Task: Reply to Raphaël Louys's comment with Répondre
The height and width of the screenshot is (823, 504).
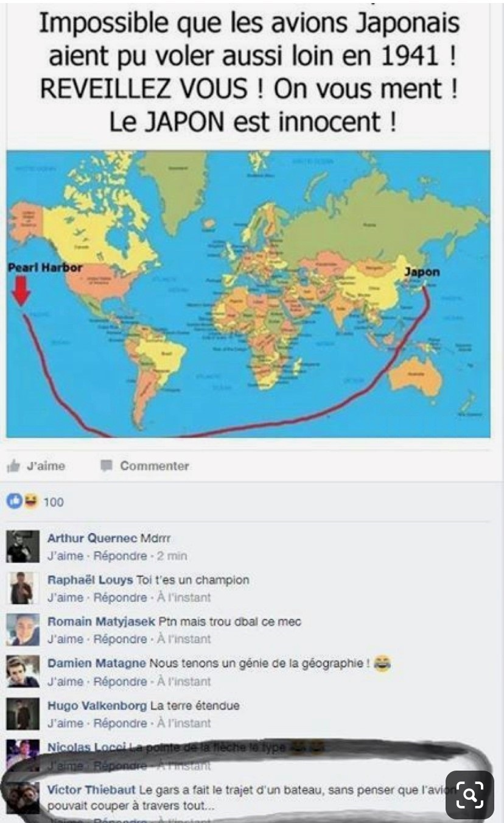Action: [x=121, y=598]
